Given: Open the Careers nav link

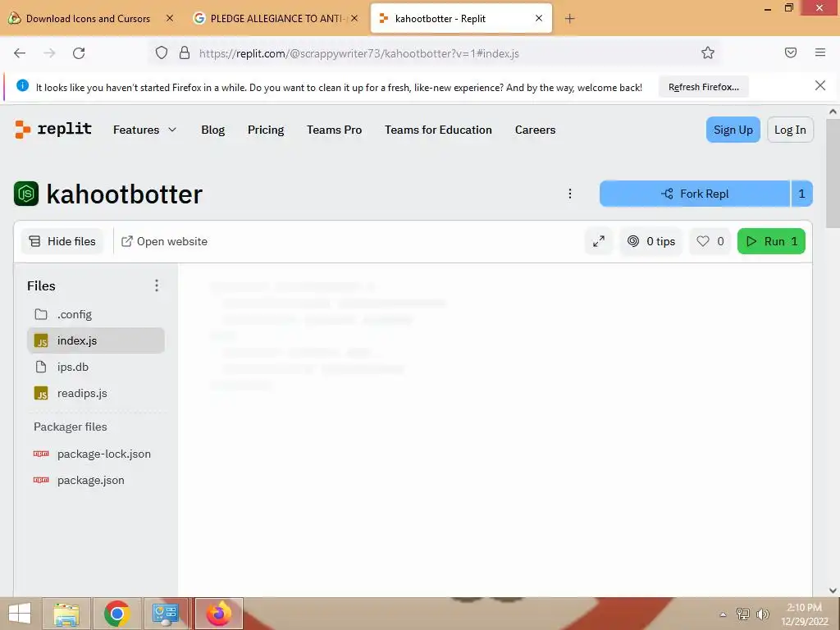Looking at the screenshot, I should pyautogui.click(x=535, y=130).
